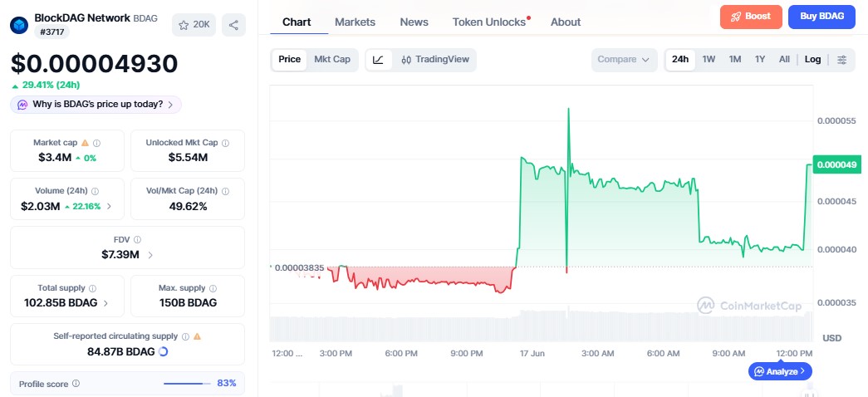
Task: Click the 0.00003835 open price label
Action: pos(298,268)
